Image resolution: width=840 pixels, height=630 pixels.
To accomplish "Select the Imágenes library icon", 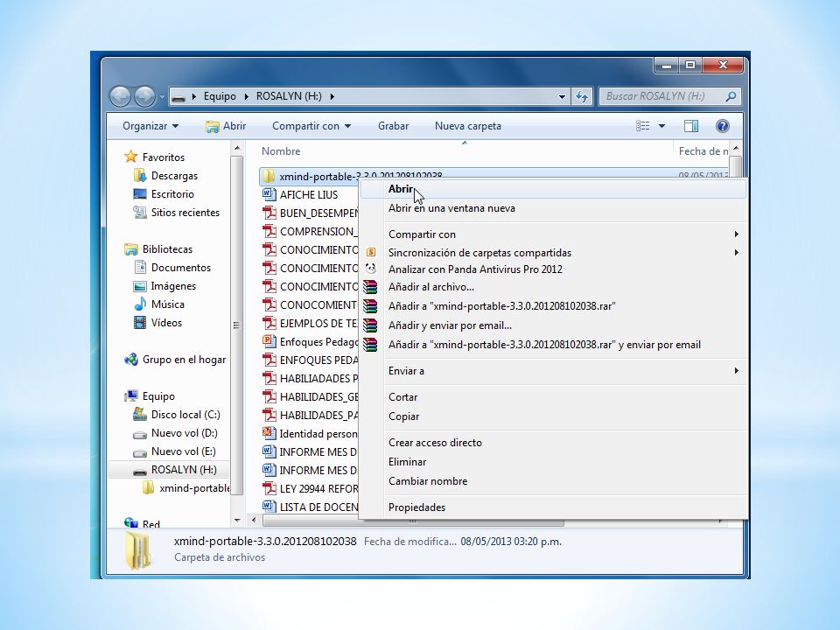I will tap(140, 286).
